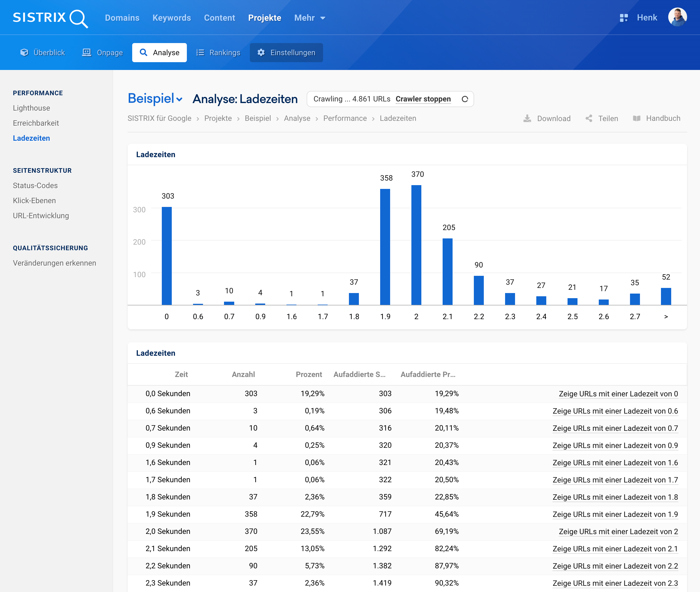Image resolution: width=700 pixels, height=592 pixels.
Task: Select Projekte in the main navigation
Action: tap(265, 18)
